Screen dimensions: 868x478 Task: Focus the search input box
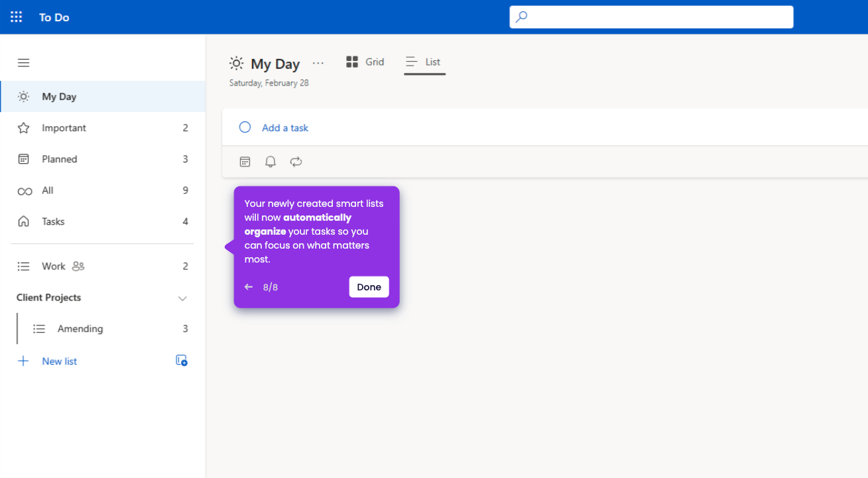click(651, 17)
